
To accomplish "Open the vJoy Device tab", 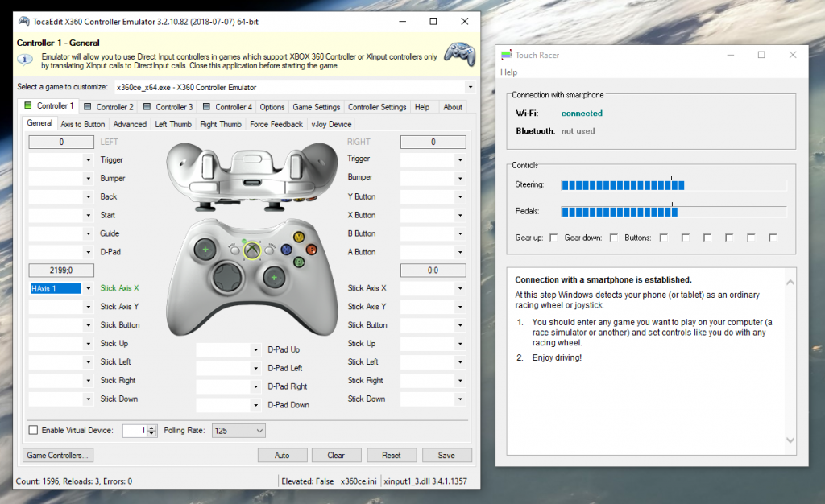I will tap(331, 124).
